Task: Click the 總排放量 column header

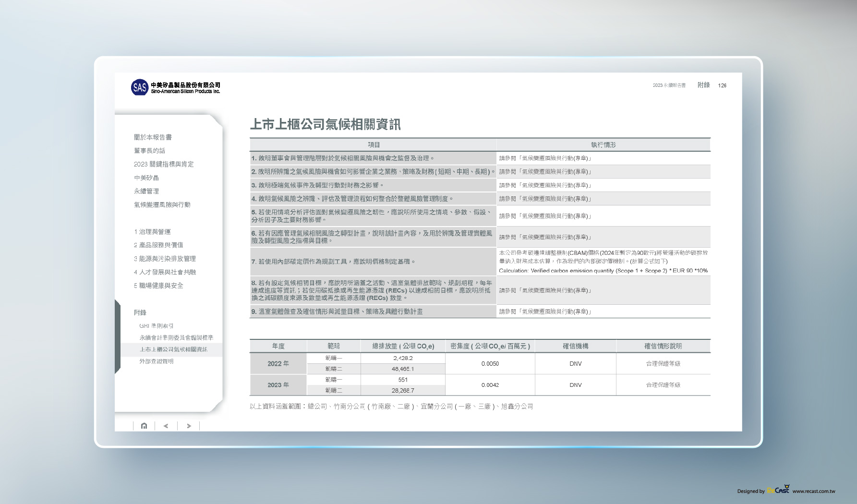Action: click(x=403, y=346)
